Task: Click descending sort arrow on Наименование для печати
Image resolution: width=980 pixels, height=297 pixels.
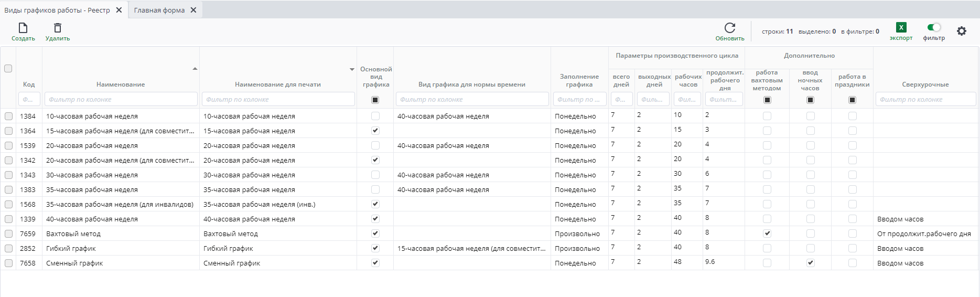Action: click(x=352, y=69)
